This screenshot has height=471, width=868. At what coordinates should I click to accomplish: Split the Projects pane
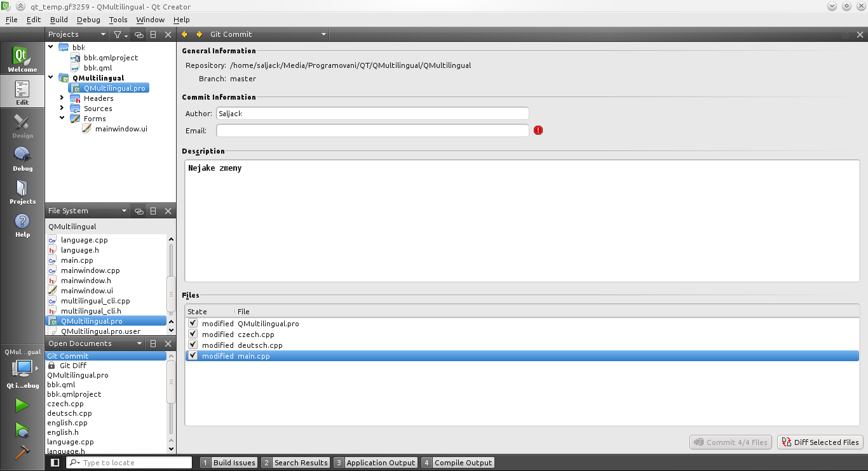(x=153, y=34)
